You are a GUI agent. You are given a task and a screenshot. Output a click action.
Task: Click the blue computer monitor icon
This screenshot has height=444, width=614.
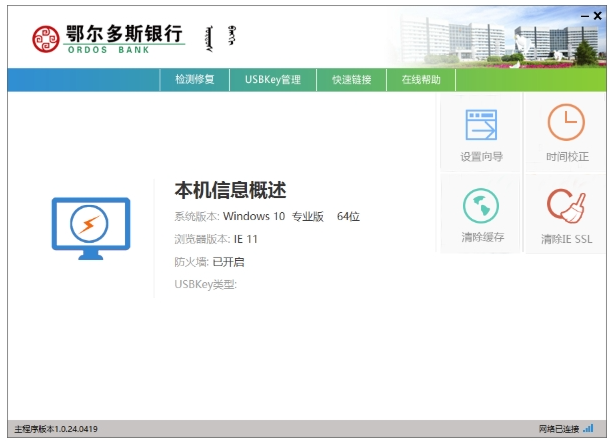tap(91, 229)
